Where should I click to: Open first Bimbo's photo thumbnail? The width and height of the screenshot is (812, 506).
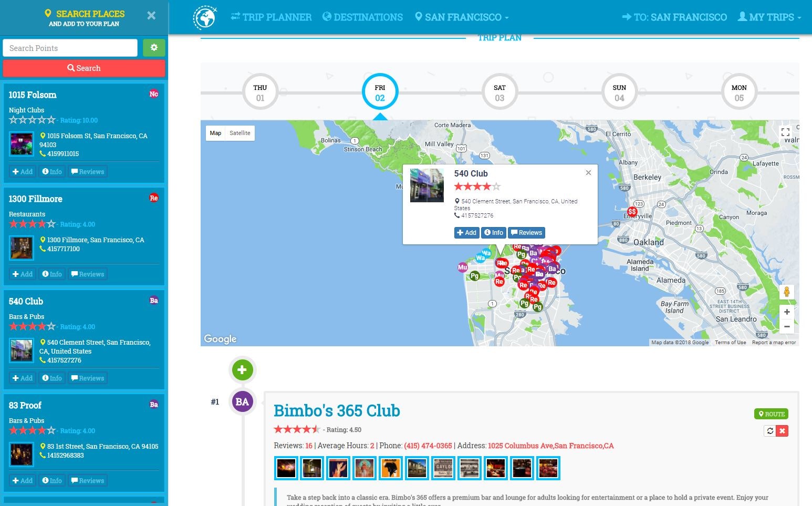pyautogui.click(x=286, y=468)
